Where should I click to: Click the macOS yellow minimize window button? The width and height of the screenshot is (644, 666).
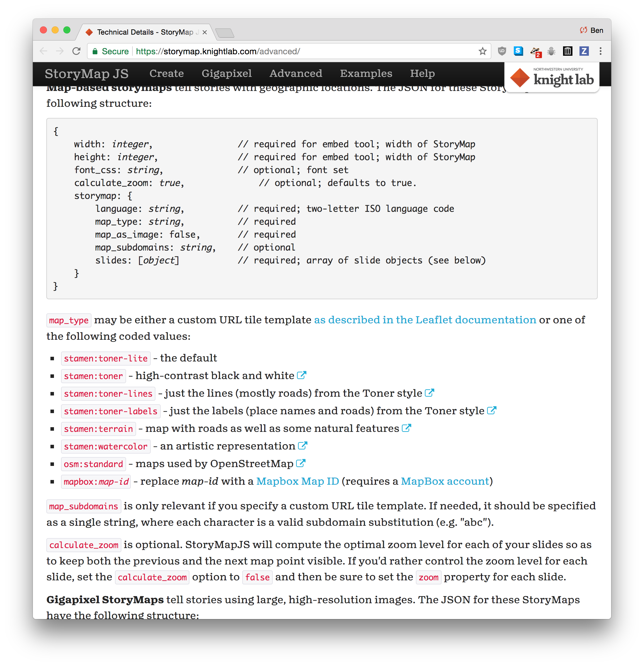55,30
